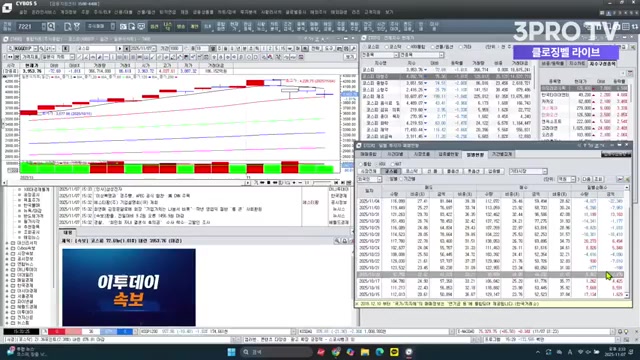Click the 시장전체 market button

point(369,171)
